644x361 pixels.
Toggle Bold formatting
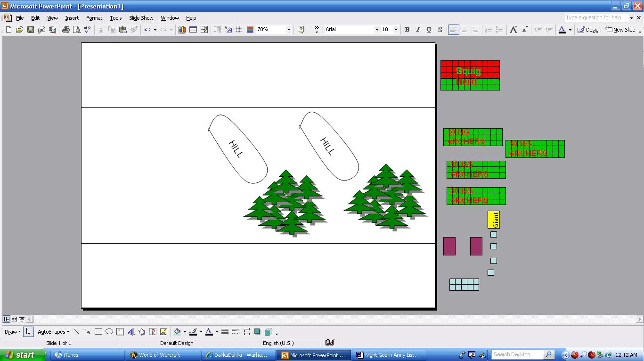407,30
